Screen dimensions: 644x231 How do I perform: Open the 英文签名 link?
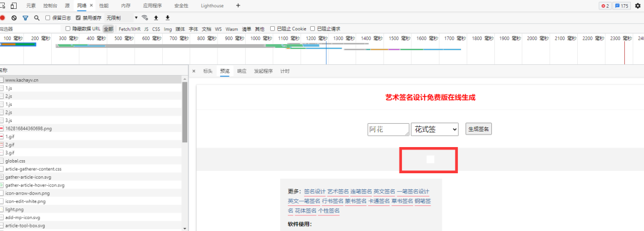(x=384, y=192)
